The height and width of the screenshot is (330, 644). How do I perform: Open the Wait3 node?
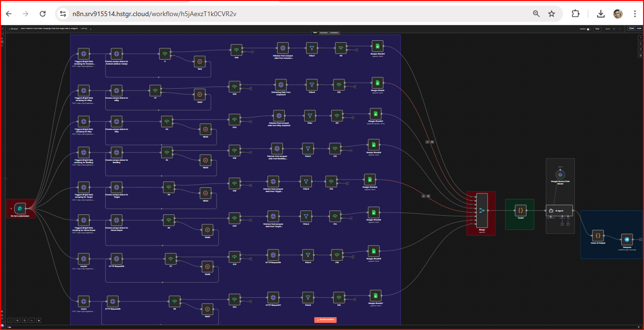click(x=205, y=160)
